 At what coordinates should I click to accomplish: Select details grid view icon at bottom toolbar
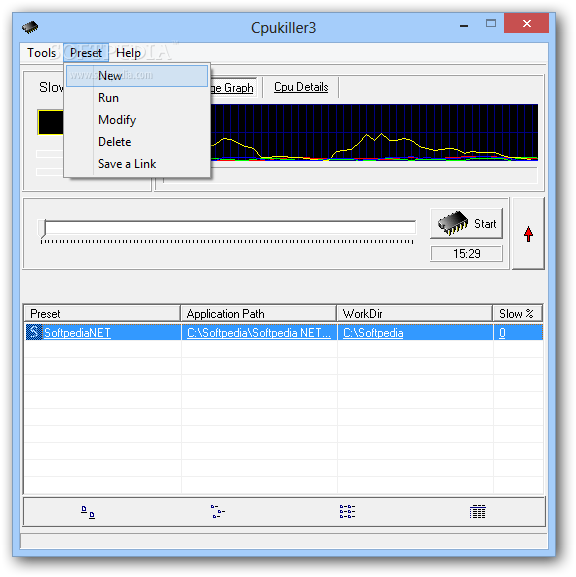(x=477, y=512)
